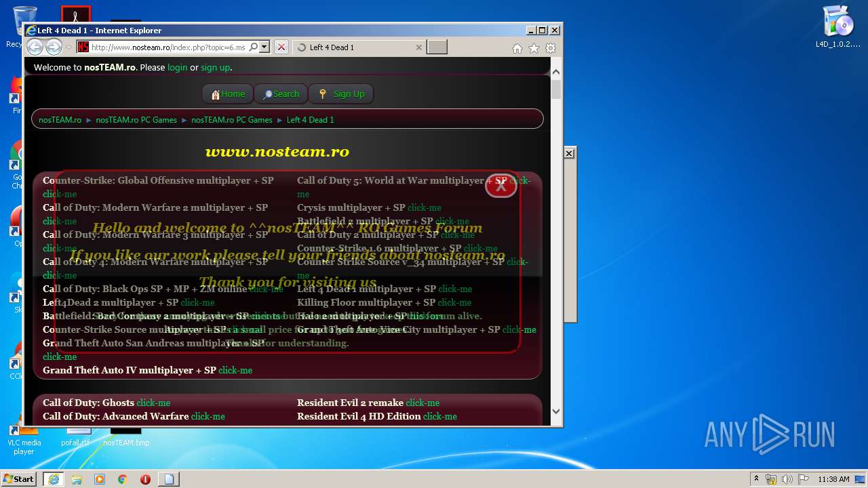This screenshot has width=868, height=488.
Task: Launch Windows Media Player from the taskbar
Action: (x=100, y=479)
